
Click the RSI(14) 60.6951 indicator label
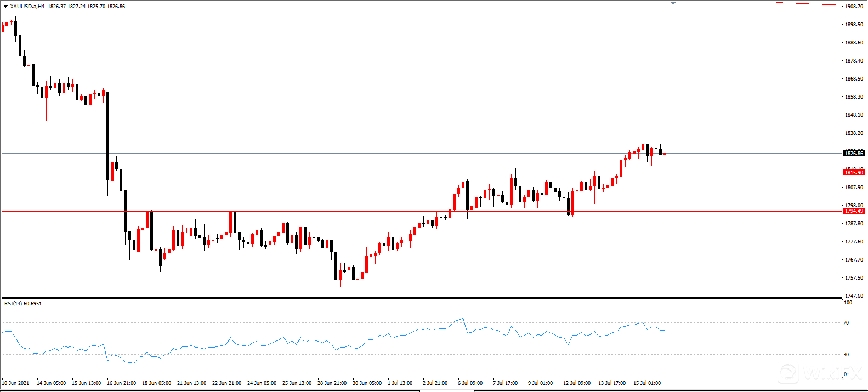point(23,303)
